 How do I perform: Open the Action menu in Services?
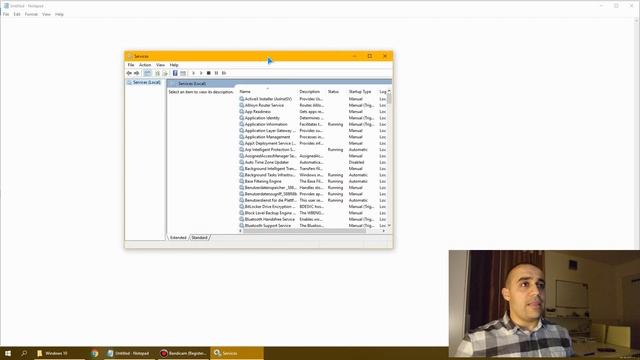pos(145,65)
